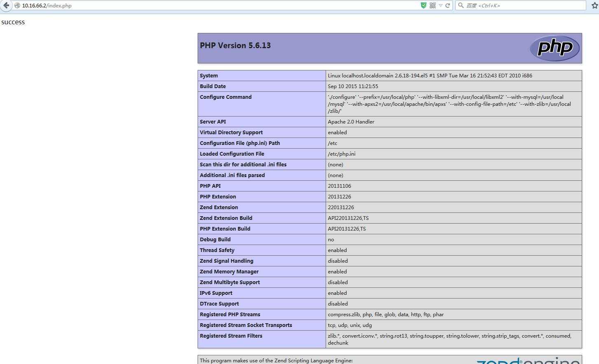Image resolution: width=599 pixels, height=364 pixels.
Task: Select the './configure' command value text
Action: [x=450, y=104]
